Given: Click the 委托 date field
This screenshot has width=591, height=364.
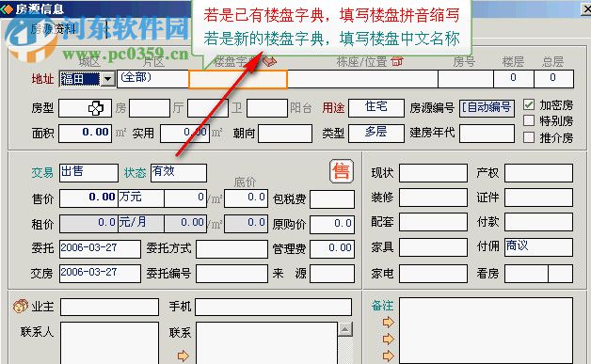Looking at the screenshot, I should pos(100,249).
